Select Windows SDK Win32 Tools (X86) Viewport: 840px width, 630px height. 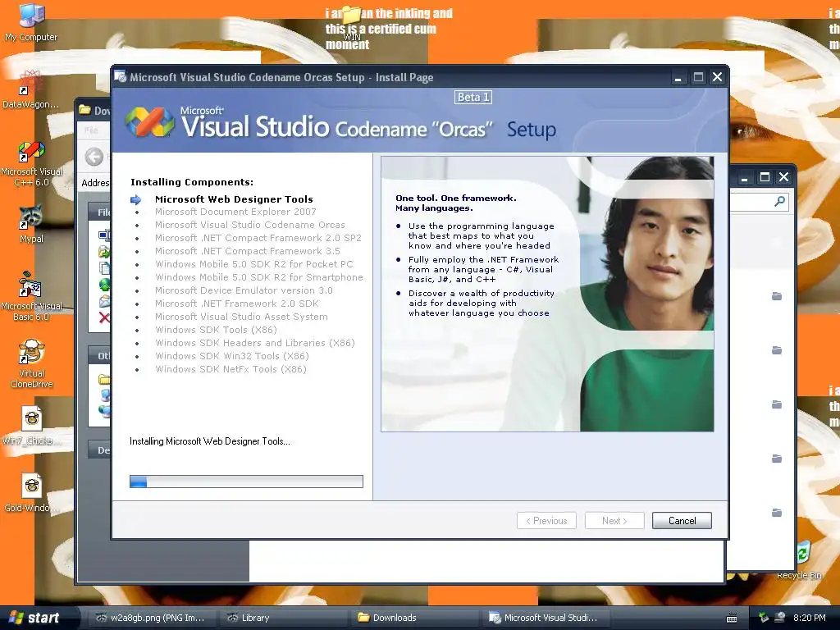232,356
